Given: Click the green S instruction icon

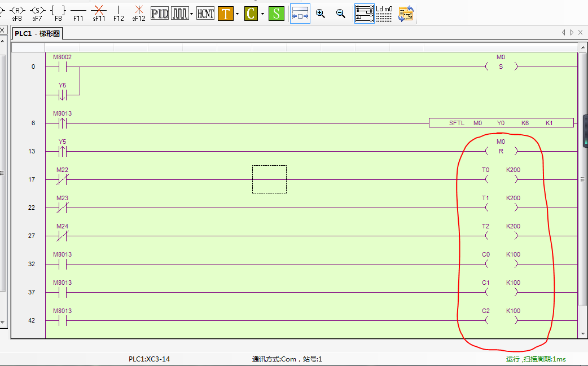Looking at the screenshot, I should pyautogui.click(x=276, y=14).
